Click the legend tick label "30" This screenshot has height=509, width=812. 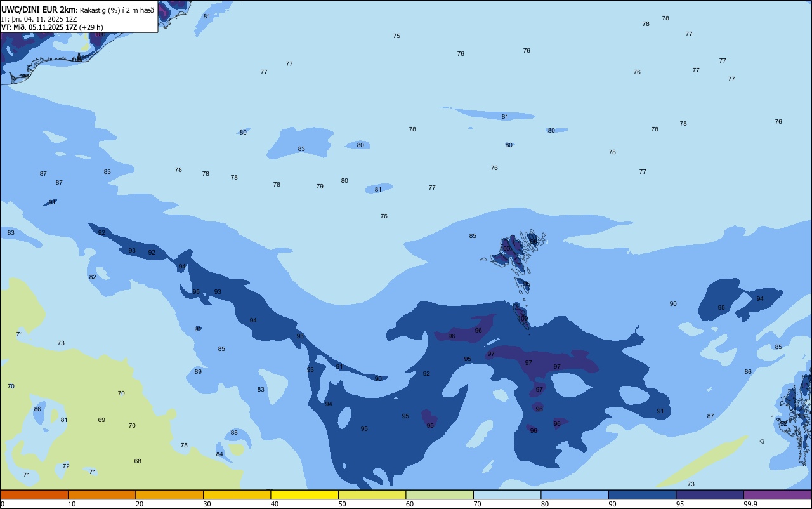click(x=207, y=504)
